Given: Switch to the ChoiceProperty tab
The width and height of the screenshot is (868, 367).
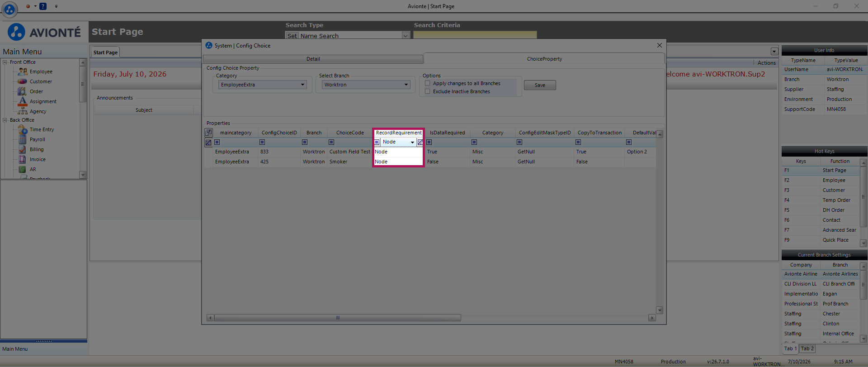Looking at the screenshot, I should click(544, 59).
